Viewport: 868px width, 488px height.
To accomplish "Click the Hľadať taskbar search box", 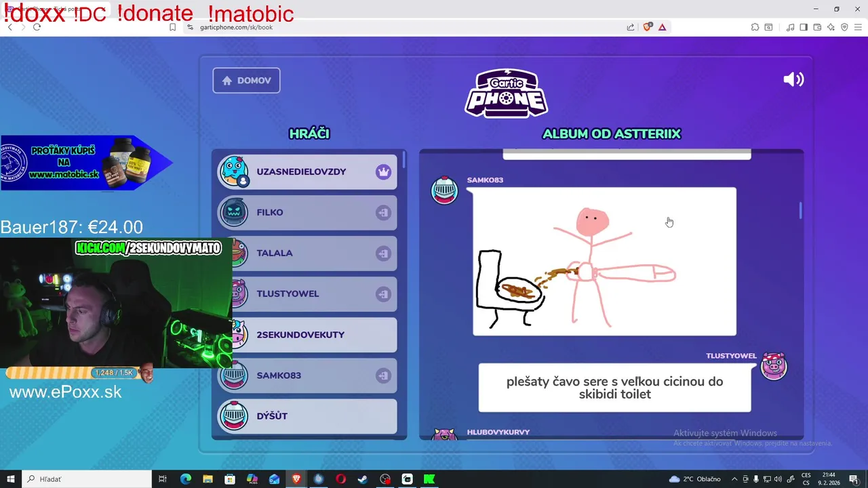I will click(x=87, y=479).
